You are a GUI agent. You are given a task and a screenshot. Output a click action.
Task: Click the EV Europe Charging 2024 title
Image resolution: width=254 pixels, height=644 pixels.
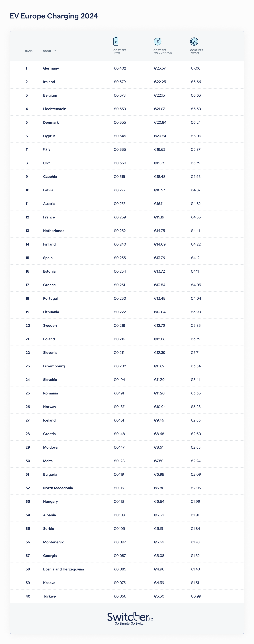54,16
